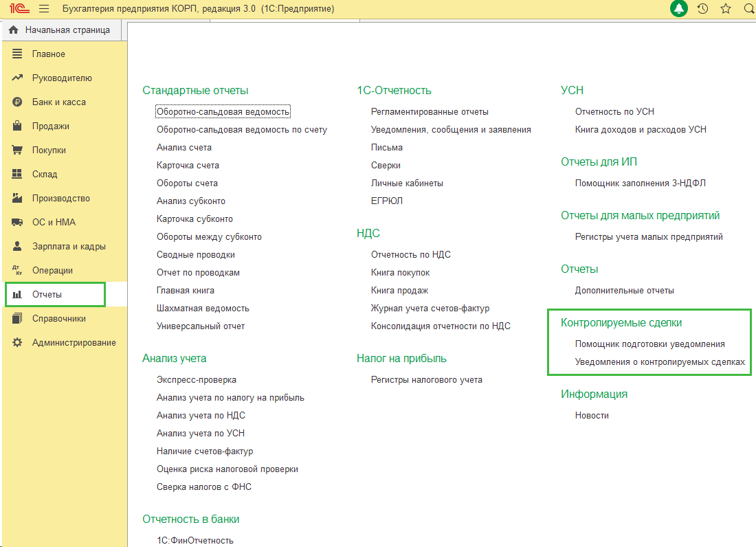Image resolution: width=756 pixels, height=547 pixels.
Task: Open Регистры налогового учета link
Action: (x=426, y=380)
